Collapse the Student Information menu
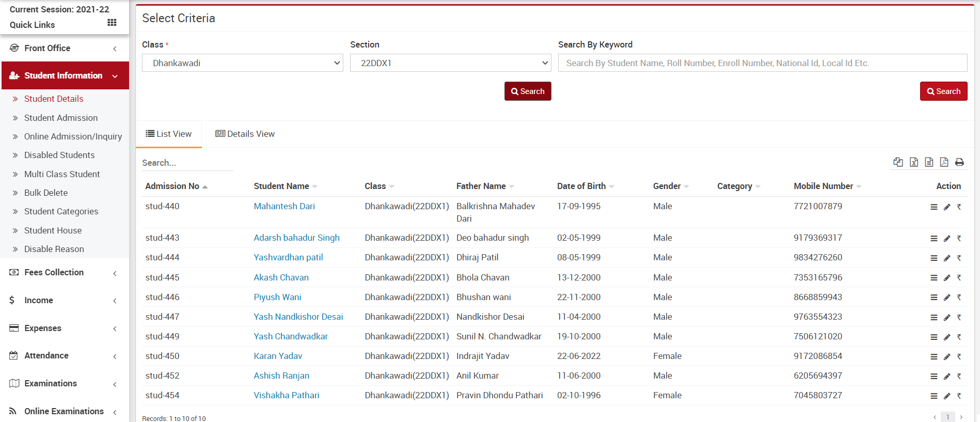Viewport: 980px width, 422px height. pyautogui.click(x=65, y=75)
